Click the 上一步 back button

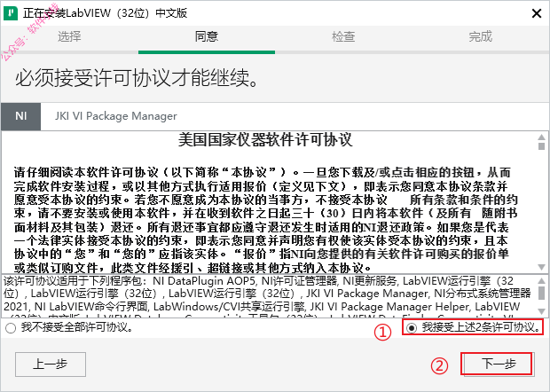click(51, 365)
